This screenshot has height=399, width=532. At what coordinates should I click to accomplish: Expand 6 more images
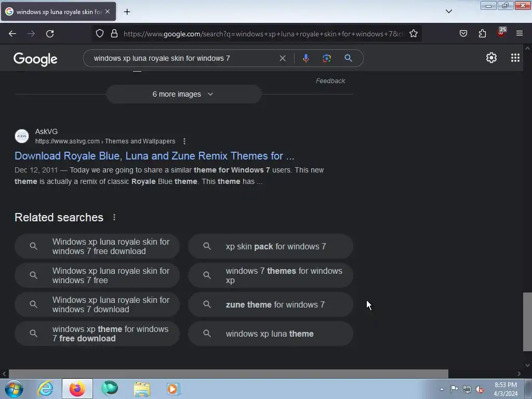[183, 95]
